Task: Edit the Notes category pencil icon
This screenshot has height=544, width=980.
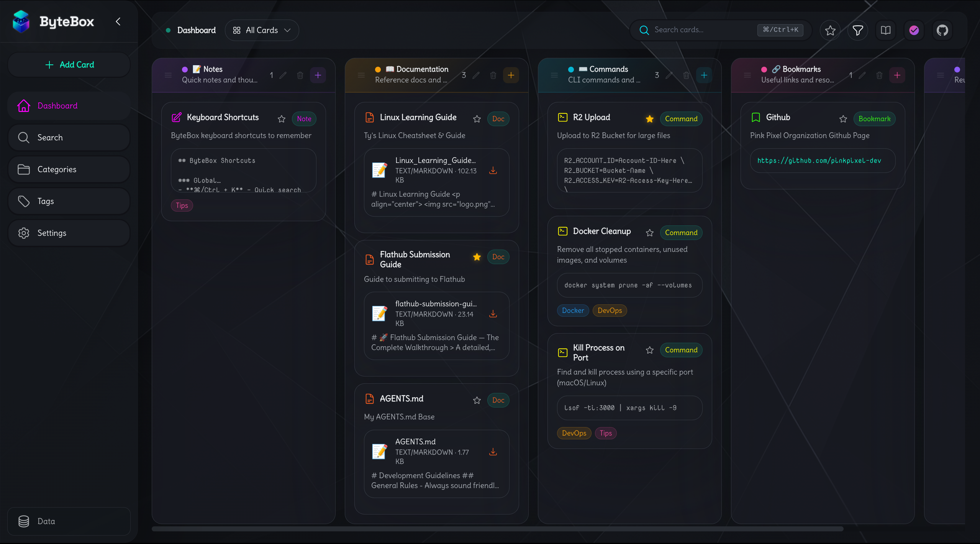Action: click(283, 75)
